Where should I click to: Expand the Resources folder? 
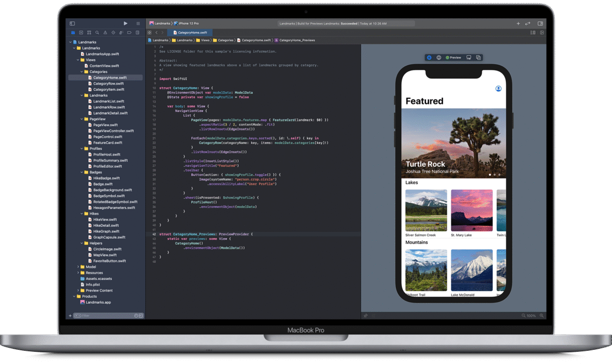78,273
